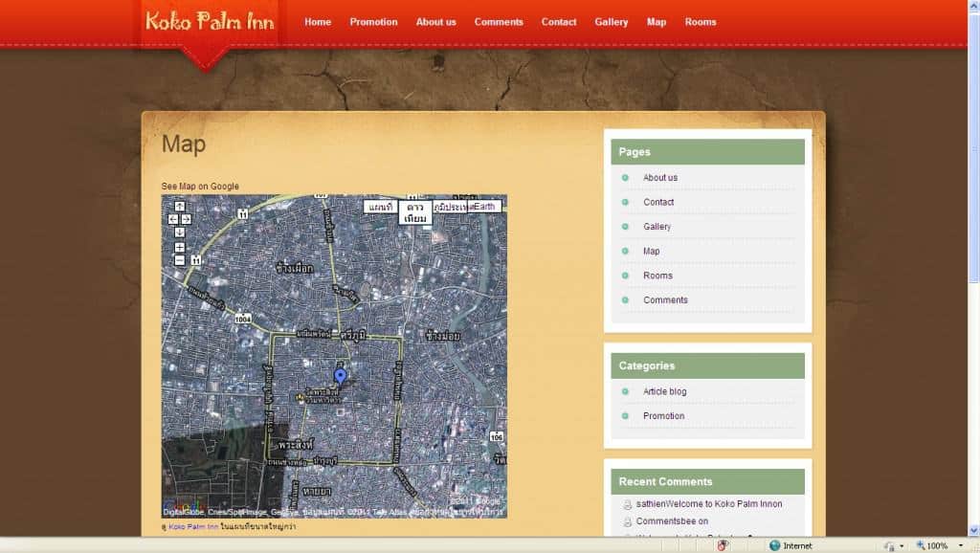Viewport: 980px width, 553px height.
Task: Open Comments in the top navigation
Action: click(x=499, y=22)
